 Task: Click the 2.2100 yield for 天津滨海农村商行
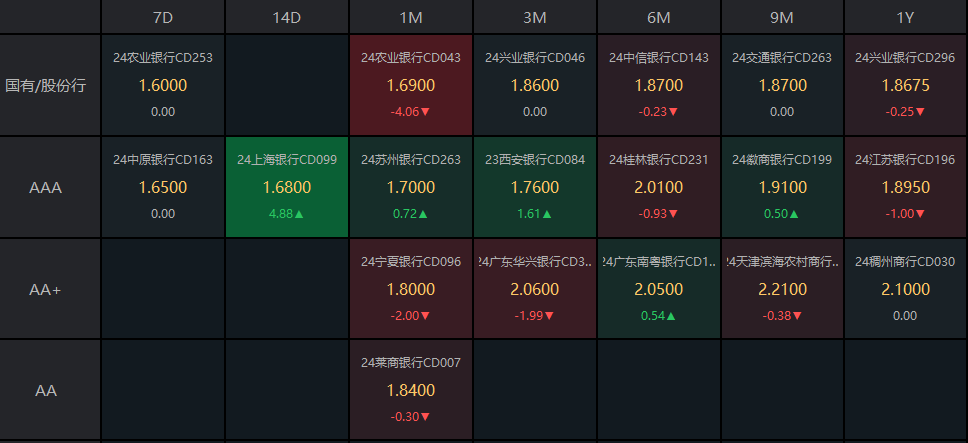(782, 289)
